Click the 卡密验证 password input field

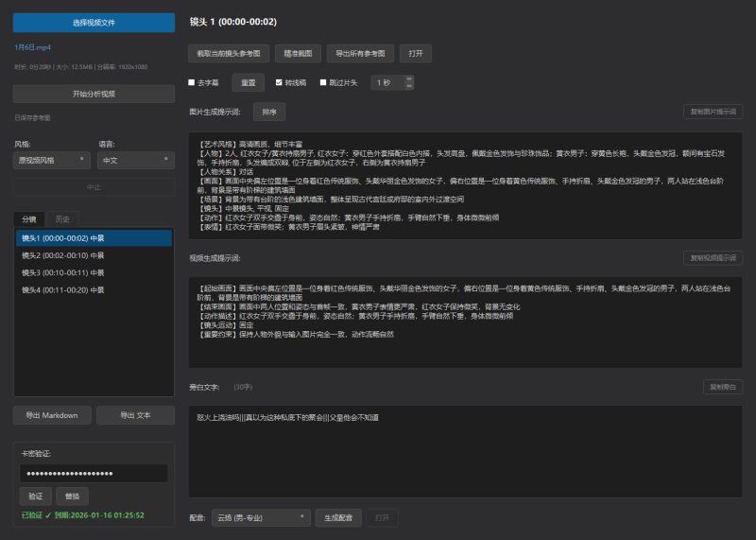[x=94, y=473]
